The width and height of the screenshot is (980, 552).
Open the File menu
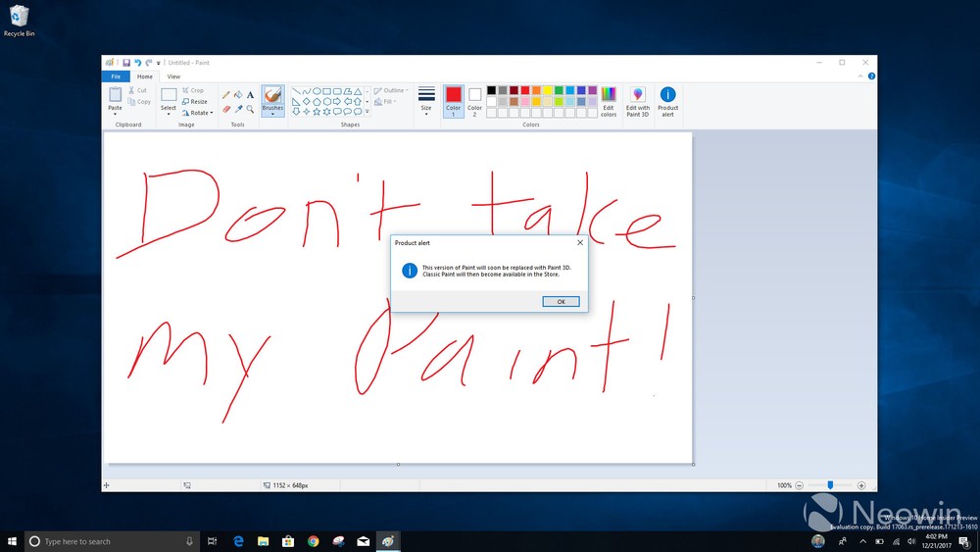pyautogui.click(x=116, y=76)
